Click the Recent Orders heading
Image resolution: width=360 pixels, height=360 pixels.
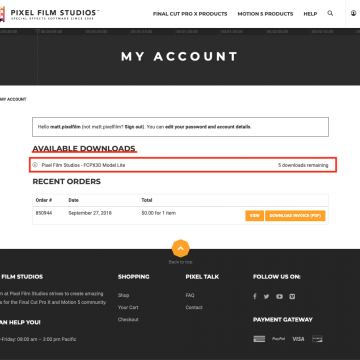click(x=66, y=182)
